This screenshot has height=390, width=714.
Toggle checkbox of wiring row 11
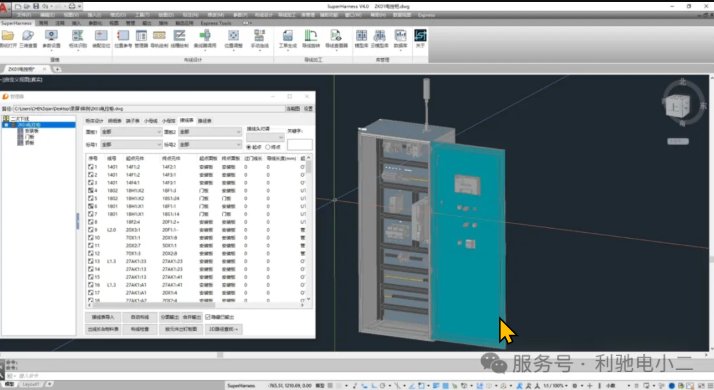91,246
